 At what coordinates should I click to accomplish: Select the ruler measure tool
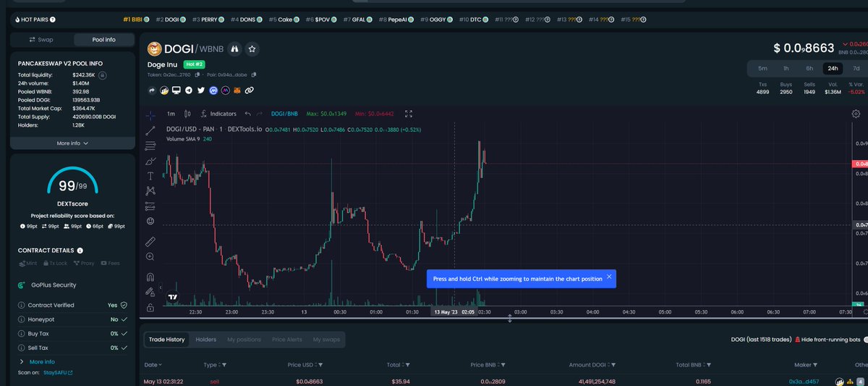point(150,241)
